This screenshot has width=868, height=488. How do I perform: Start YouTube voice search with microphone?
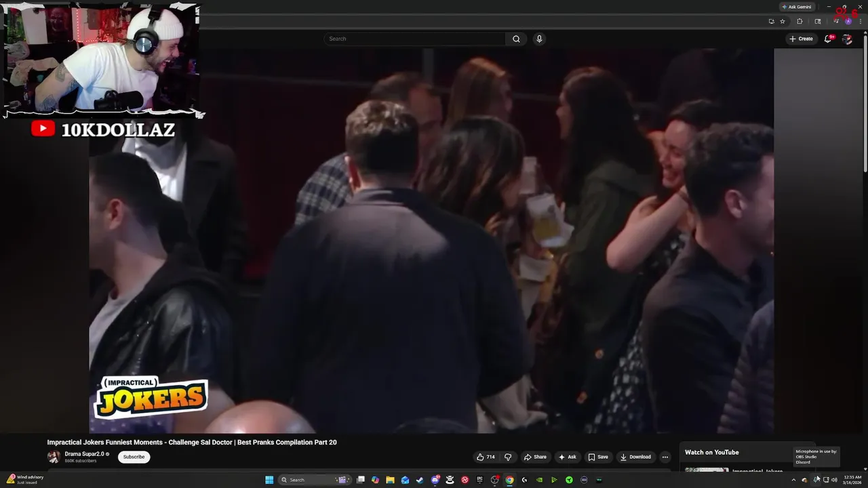coord(539,39)
